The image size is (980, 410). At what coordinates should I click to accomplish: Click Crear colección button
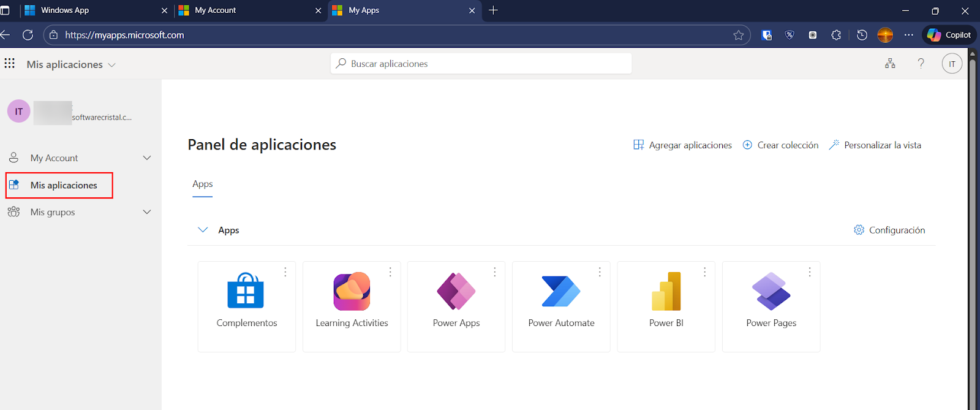[780, 145]
